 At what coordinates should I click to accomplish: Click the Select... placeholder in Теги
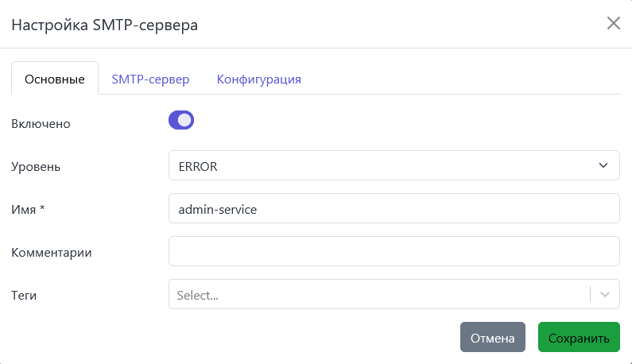(199, 295)
